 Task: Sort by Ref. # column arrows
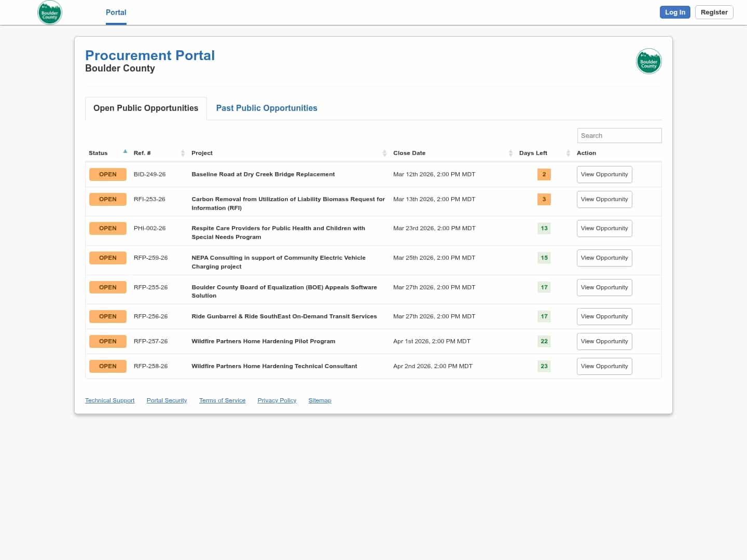point(183,153)
